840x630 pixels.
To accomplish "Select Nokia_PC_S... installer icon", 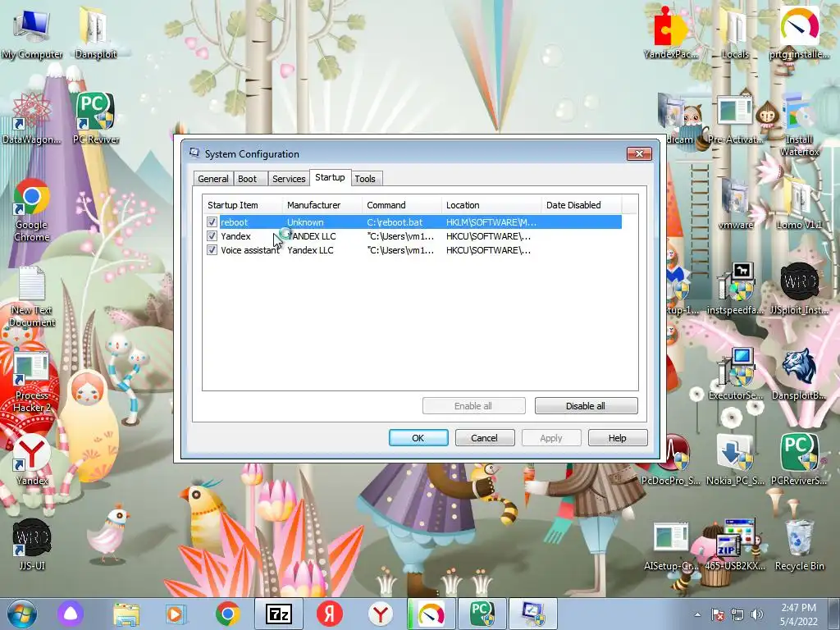I will (x=735, y=459).
